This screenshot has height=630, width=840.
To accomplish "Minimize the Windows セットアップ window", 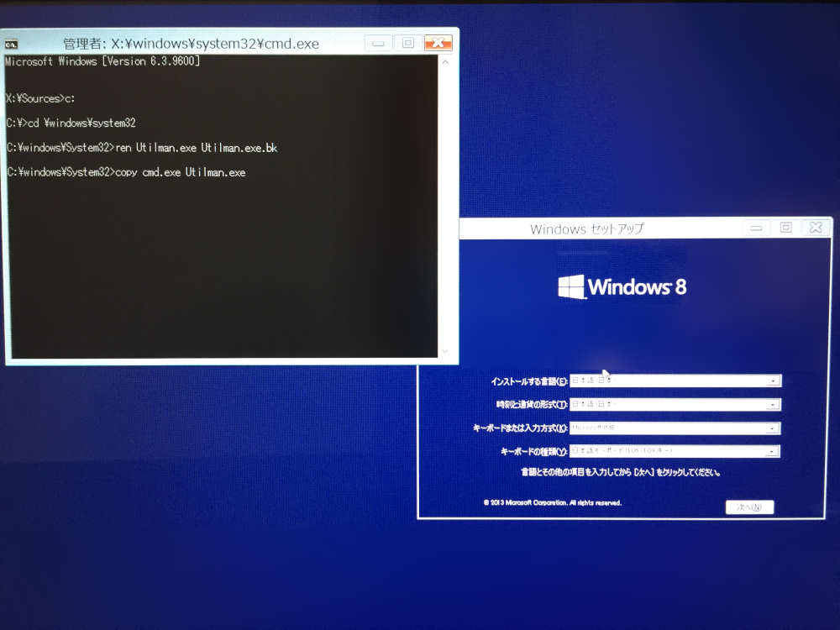I will coord(756,228).
